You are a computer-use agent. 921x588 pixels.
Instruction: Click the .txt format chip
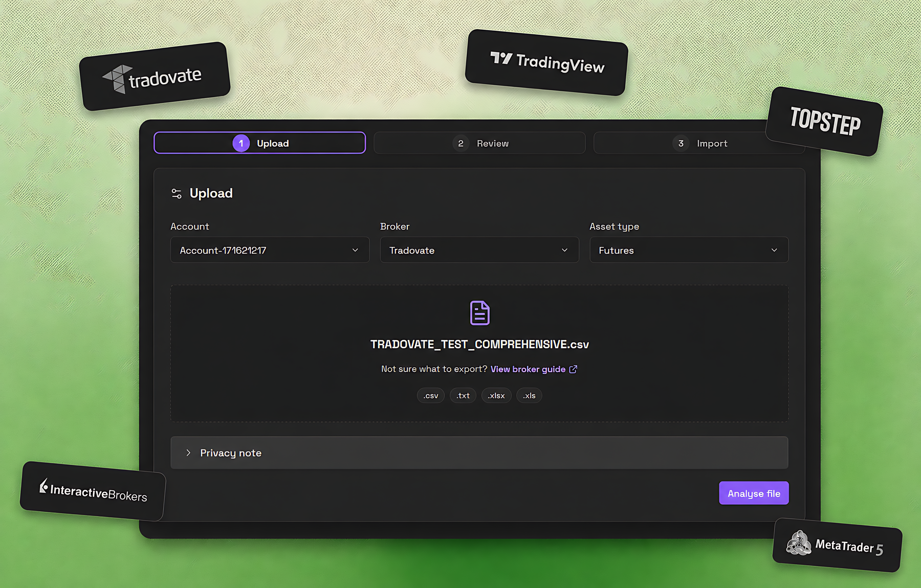pos(463,396)
